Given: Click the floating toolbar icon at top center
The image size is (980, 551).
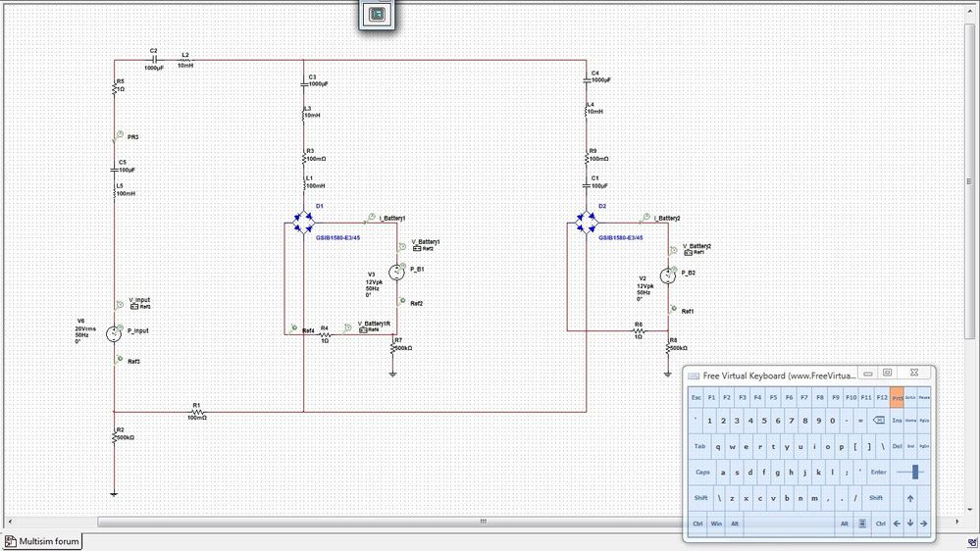Looking at the screenshot, I should point(377,14).
